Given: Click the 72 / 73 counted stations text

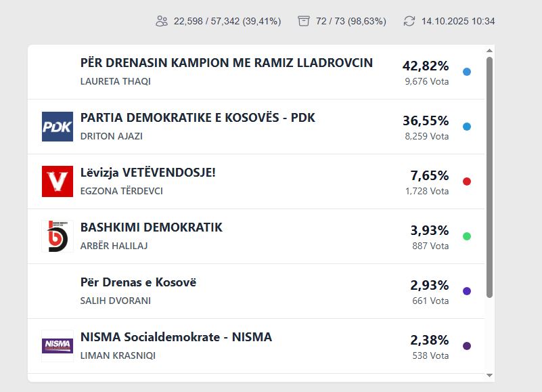Looking at the screenshot, I should click(351, 21).
